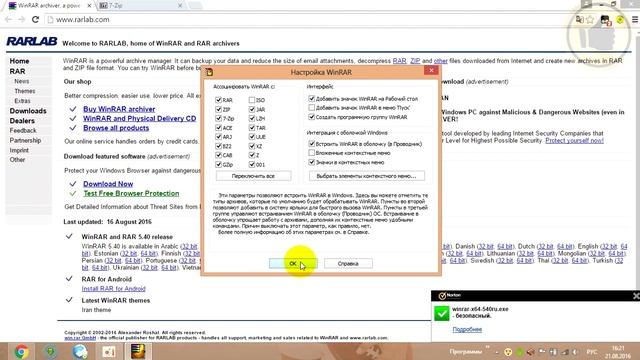Enable the ISO association checkbox
Image resolution: width=640 pixels, height=360 pixels.
point(252,100)
